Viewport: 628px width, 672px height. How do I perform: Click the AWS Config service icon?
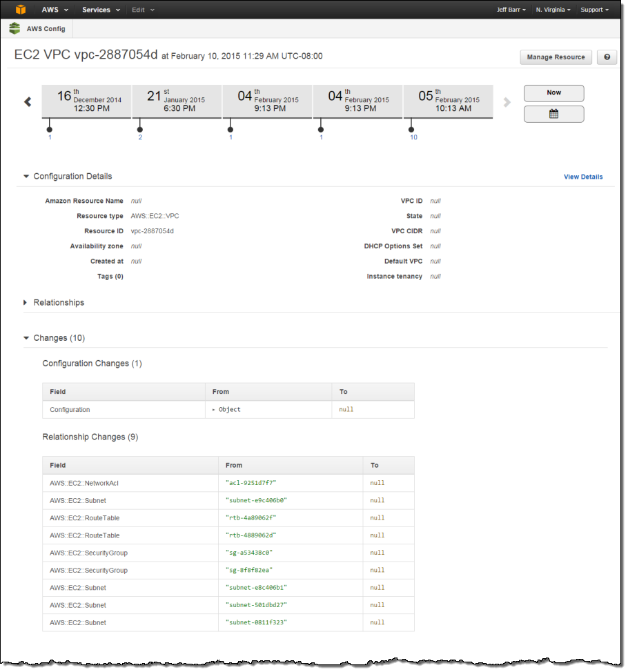point(14,28)
